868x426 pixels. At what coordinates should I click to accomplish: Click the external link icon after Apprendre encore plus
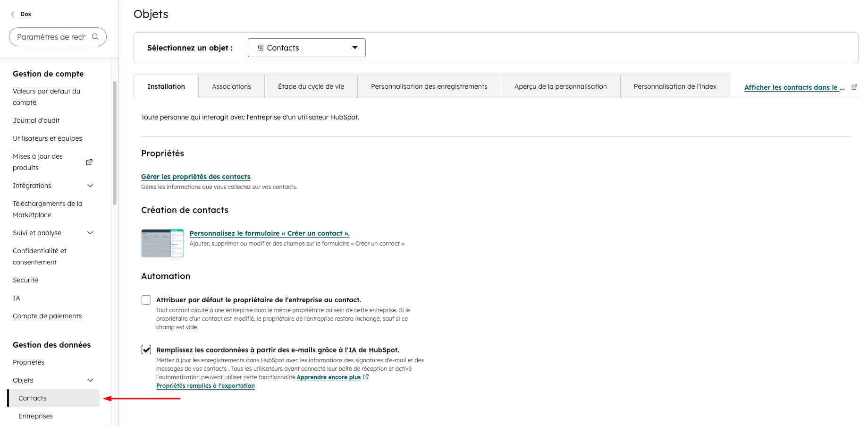366,377
